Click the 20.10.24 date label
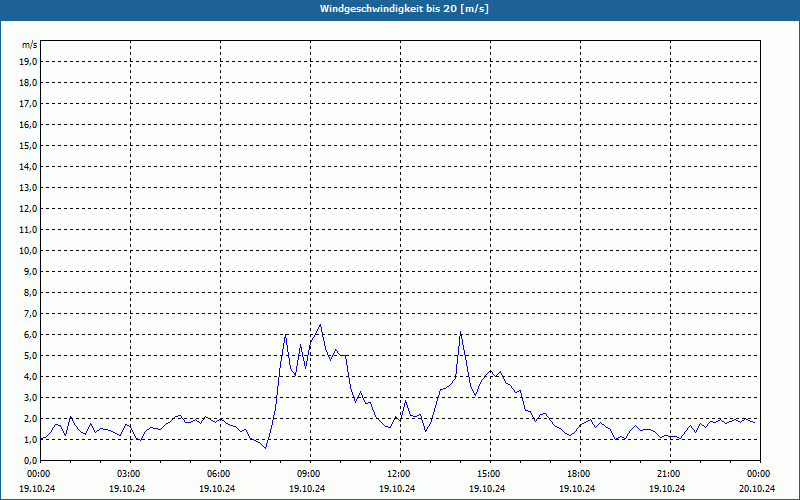The image size is (800, 500). 757,488
